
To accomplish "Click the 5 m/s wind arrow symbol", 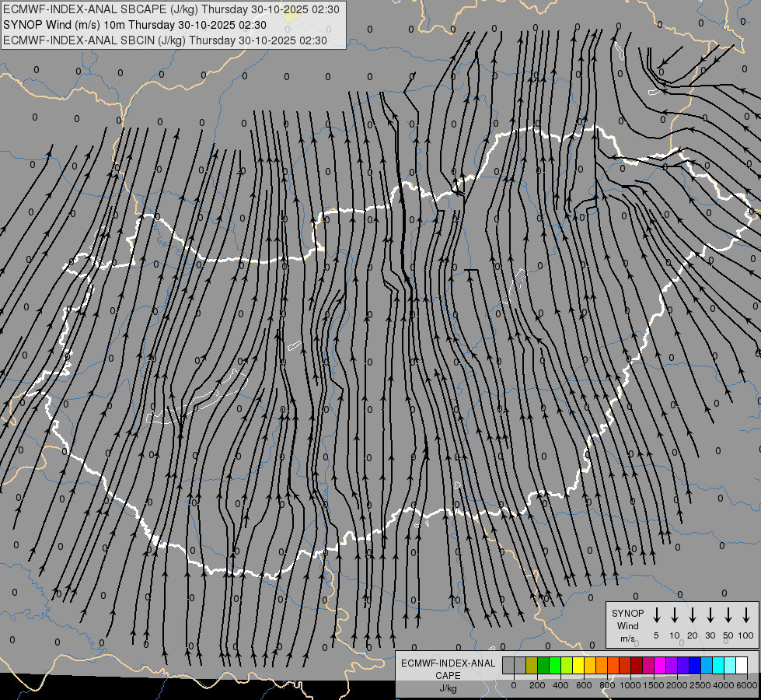I will (x=656, y=614).
